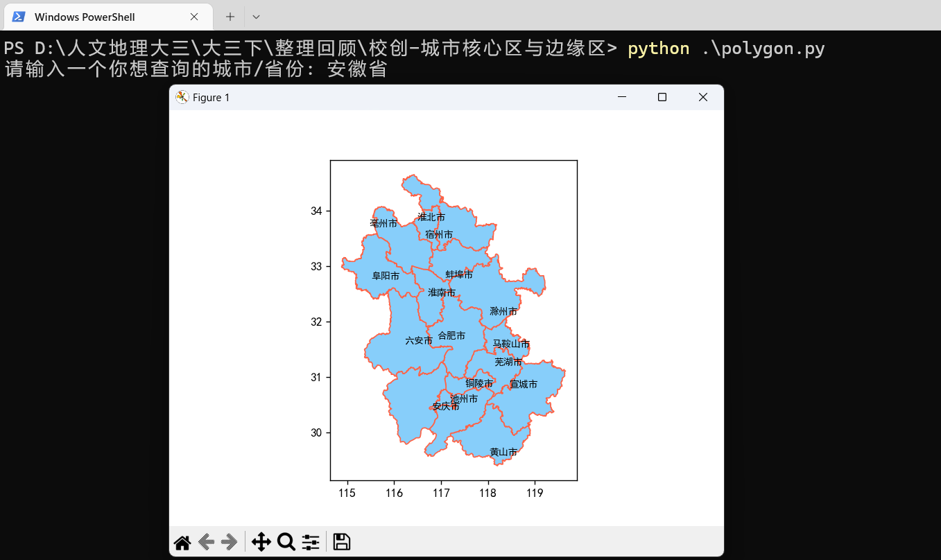
Task: Click the y-axis tick label 33
Action: point(317,266)
